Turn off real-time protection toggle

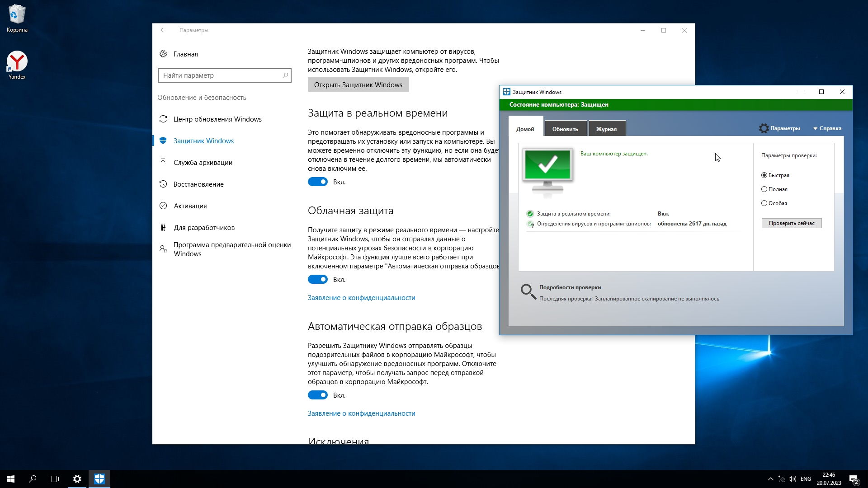318,182
